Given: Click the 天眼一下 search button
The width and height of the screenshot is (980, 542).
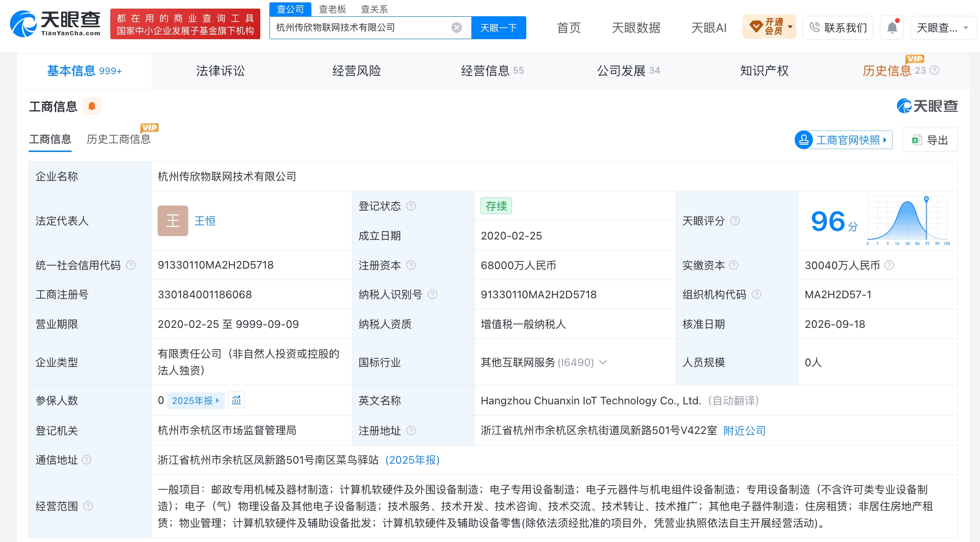Looking at the screenshot, I should 499,28.
